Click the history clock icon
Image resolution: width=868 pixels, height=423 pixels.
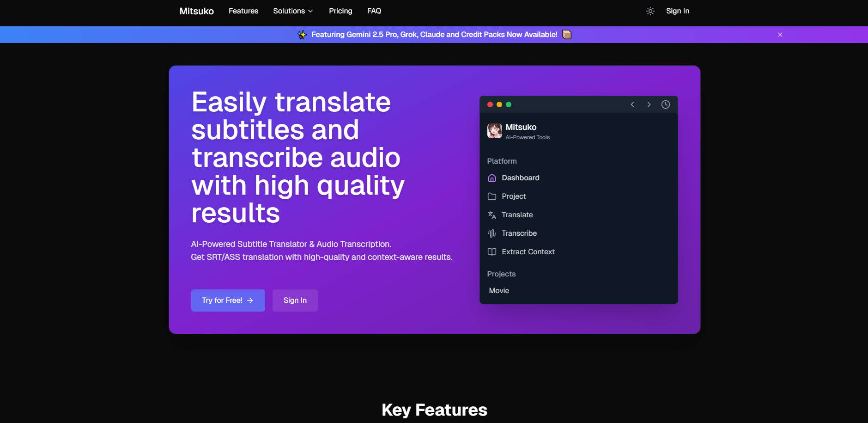pos(665,104)
